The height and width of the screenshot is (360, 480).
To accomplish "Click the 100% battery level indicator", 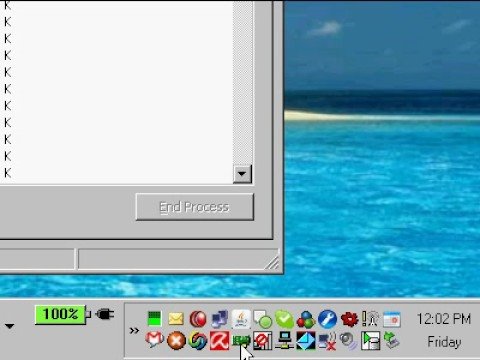I will click(60, 314).
